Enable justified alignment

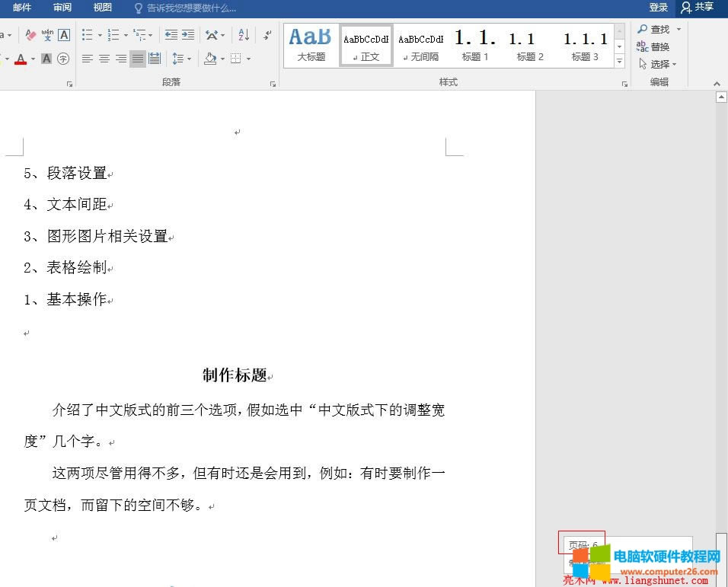click(x=138, y=59)
